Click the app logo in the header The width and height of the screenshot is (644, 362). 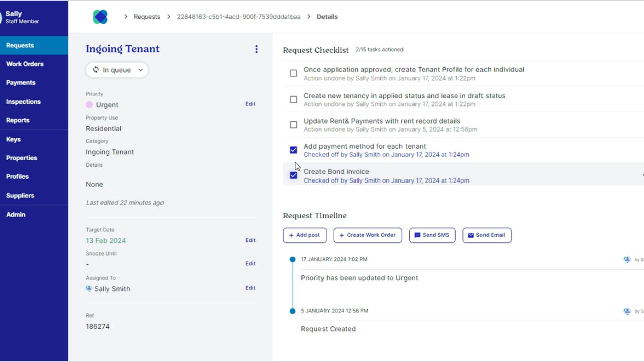pyautogui.click(x=100, y=17)
